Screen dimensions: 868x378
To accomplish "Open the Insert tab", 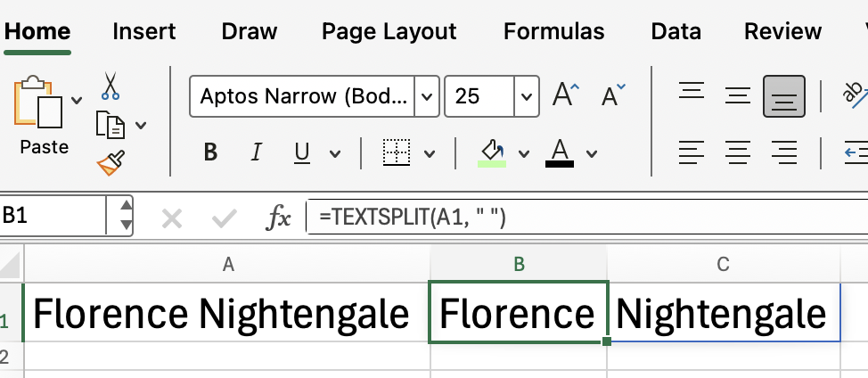I will [x=144, y=31].
